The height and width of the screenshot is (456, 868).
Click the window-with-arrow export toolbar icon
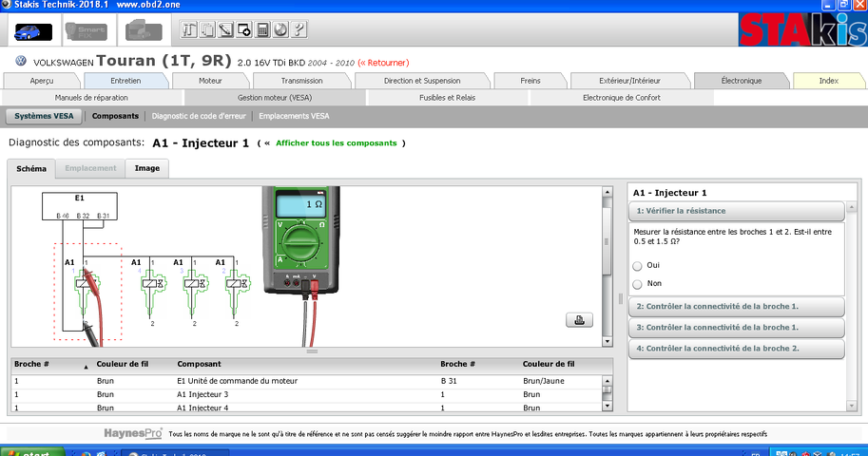point(243,29)
